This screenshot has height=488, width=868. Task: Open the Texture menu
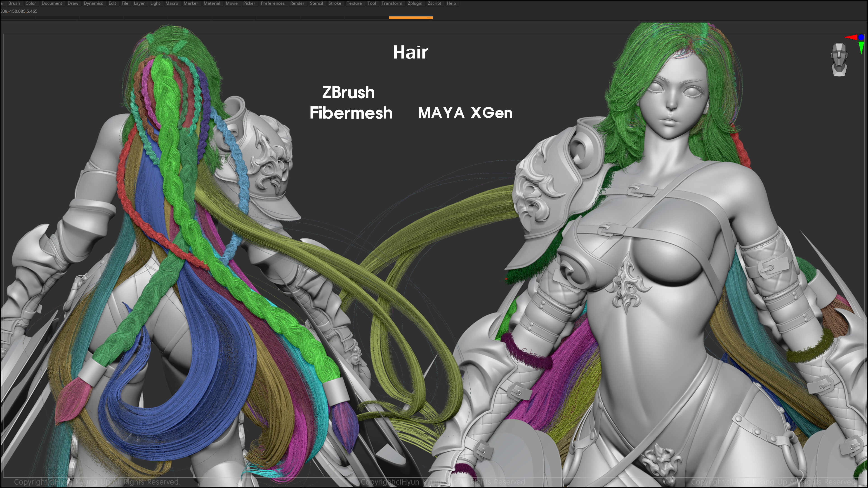coord(354,3)
